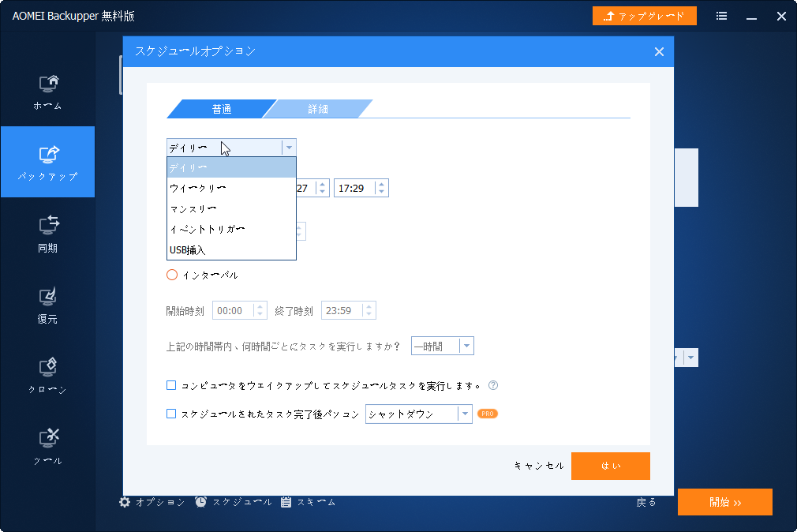This screenshot has width=797, height=532.
Task: Adjust the 23:59 end time spinner
Action: 369,311
